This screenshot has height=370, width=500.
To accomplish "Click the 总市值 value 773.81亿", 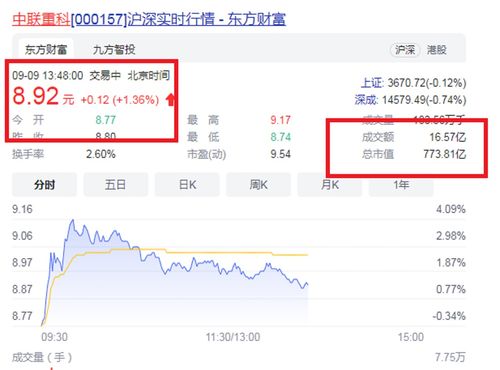I will (x=445, y=154).
